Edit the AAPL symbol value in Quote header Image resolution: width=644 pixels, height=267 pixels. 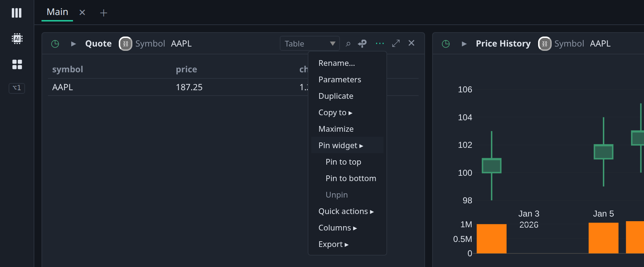click(181, 44)
